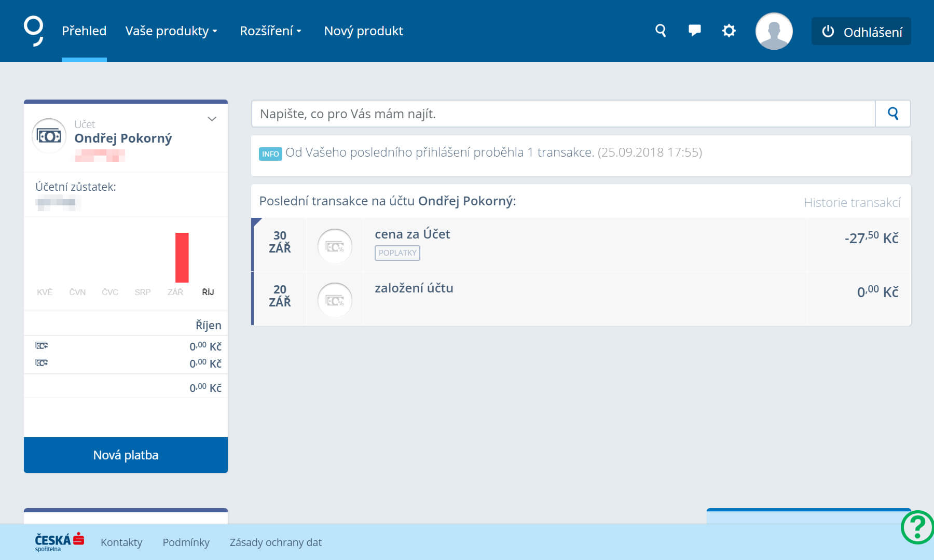Open the Vaše produkty dropdown menu
The height and width of the screenshot is (560, 934).
(171, 31)
